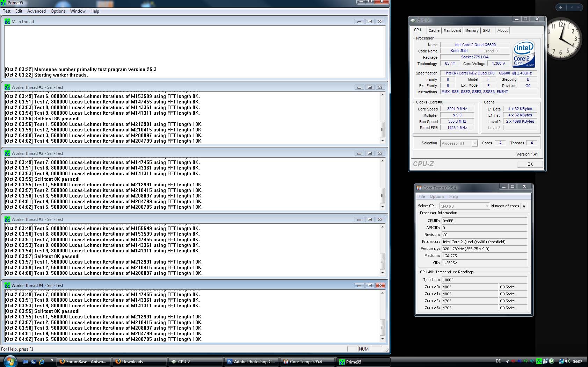
Task: Click the network connection tray icon
Action: click(x=561, y=361)
